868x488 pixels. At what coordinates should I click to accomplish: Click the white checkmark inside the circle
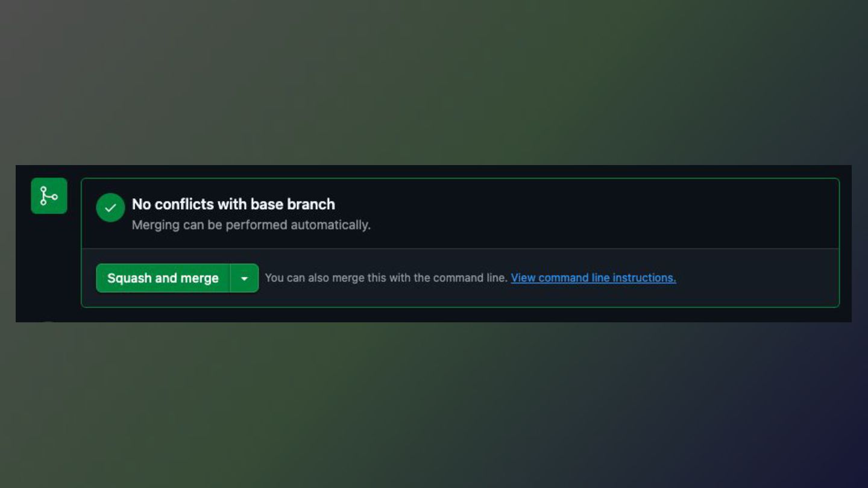[x=110, y=208]
